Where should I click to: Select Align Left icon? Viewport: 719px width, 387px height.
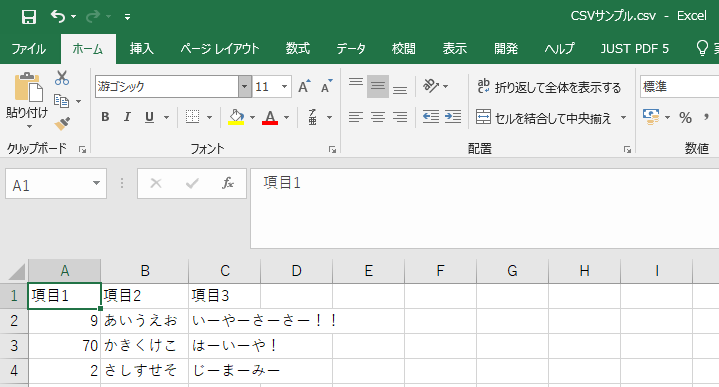pos(356,117)
